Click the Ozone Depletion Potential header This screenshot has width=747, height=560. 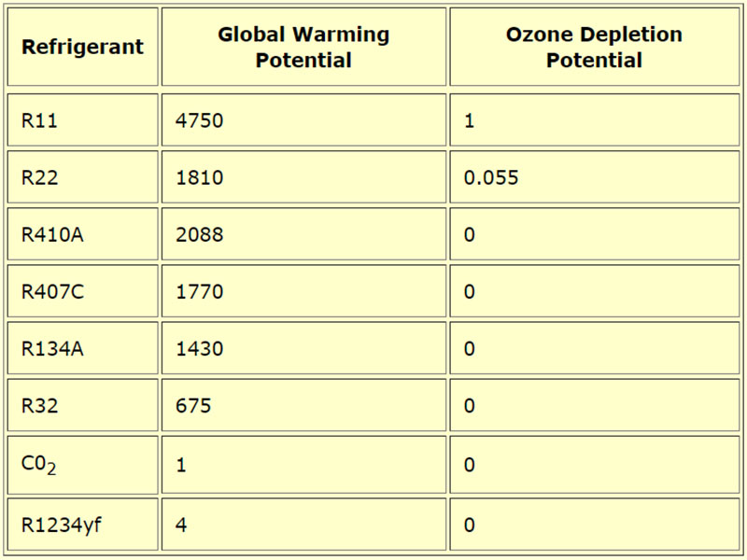click(594, 47)
